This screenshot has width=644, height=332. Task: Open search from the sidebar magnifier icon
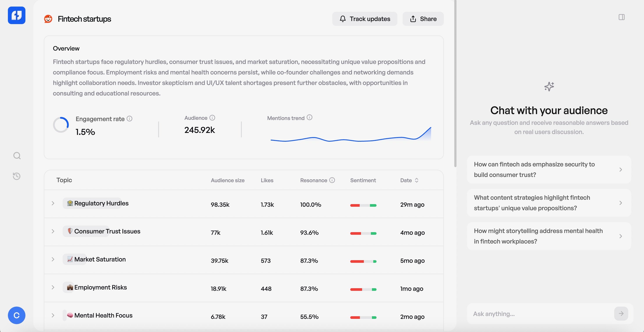17,156
